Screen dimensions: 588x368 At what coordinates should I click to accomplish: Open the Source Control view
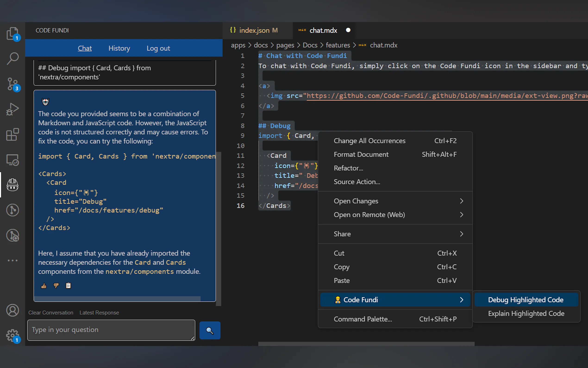[x=13, y=84]
